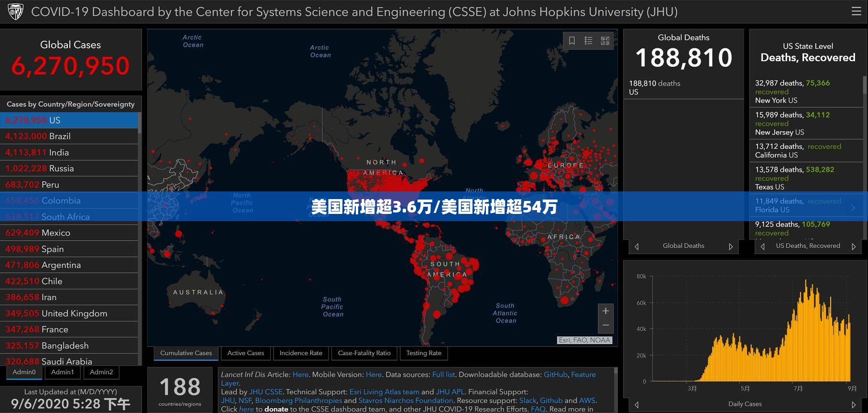Open the AWS resource support link

587,401
